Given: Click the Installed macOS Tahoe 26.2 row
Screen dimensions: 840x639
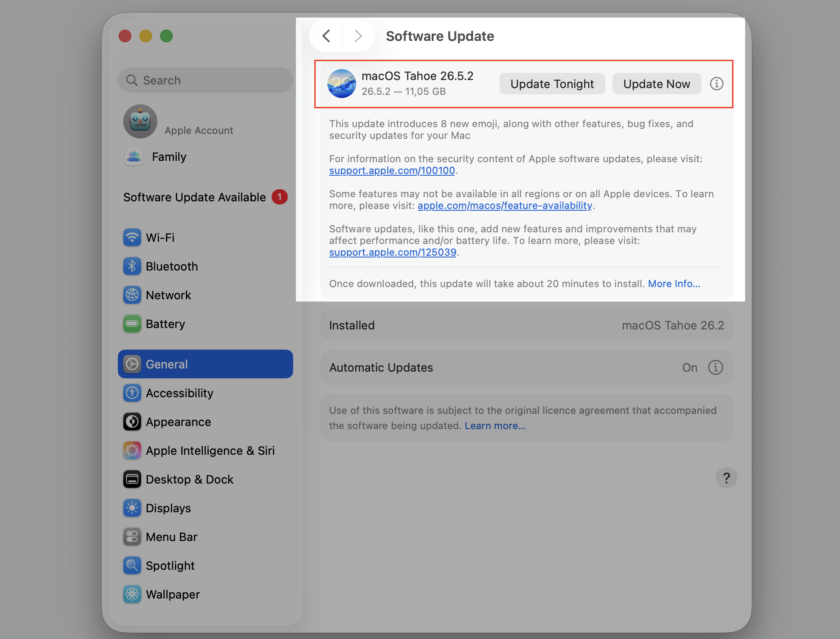Looking at the screenshot, I should (x=527, y=325).
